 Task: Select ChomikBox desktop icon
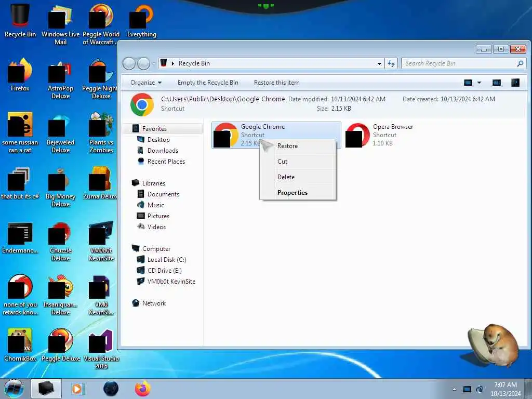click(20, 345)
